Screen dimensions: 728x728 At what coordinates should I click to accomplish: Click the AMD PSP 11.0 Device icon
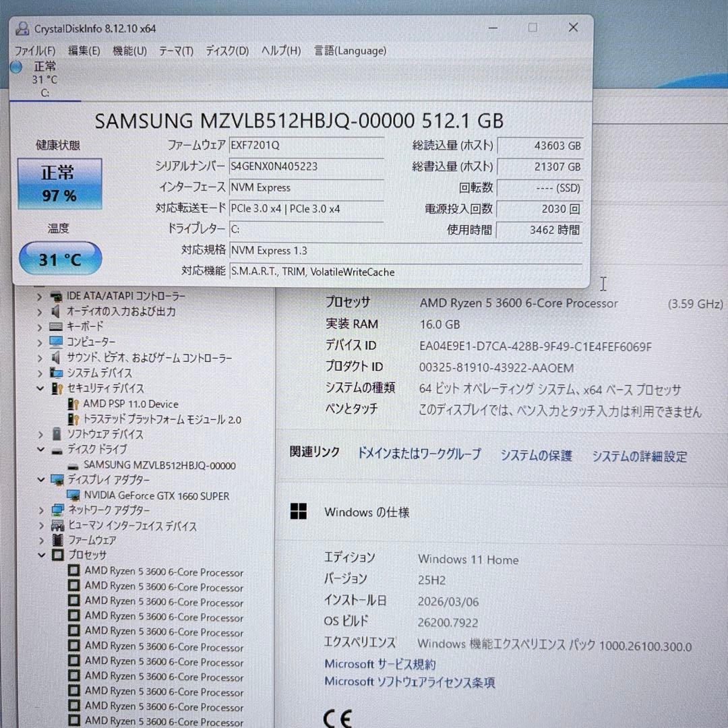pyautogui.click(x=73, y=404)
